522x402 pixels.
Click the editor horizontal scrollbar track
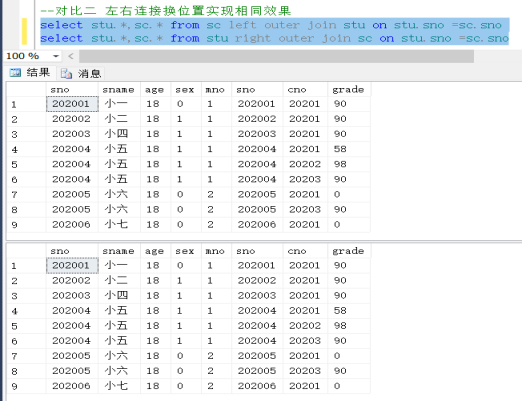click(x=276, y=56)
